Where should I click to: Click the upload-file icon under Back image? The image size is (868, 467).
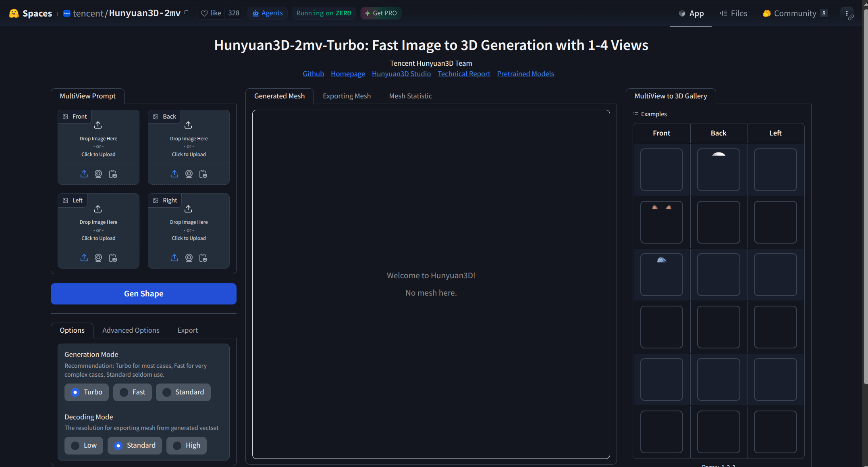(x=174, y=174)
